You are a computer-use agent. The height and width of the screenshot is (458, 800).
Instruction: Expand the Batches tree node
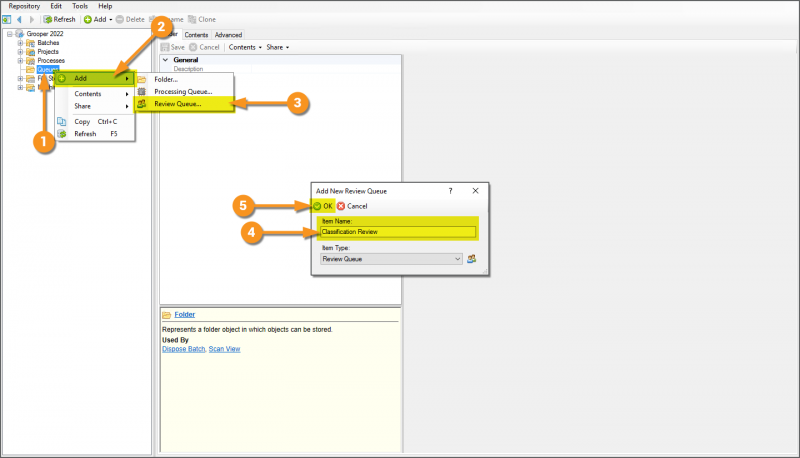[x=20, y=43]
